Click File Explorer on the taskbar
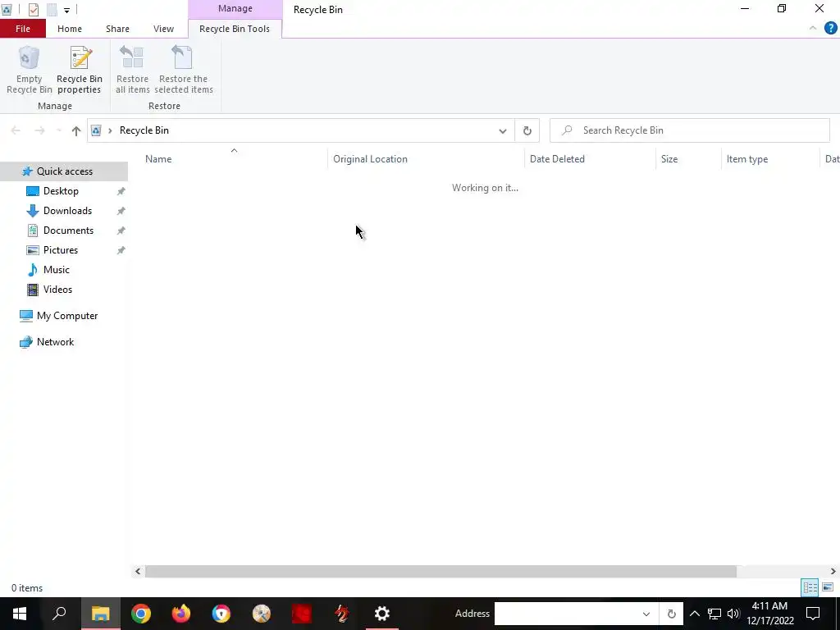 (100, 614)
